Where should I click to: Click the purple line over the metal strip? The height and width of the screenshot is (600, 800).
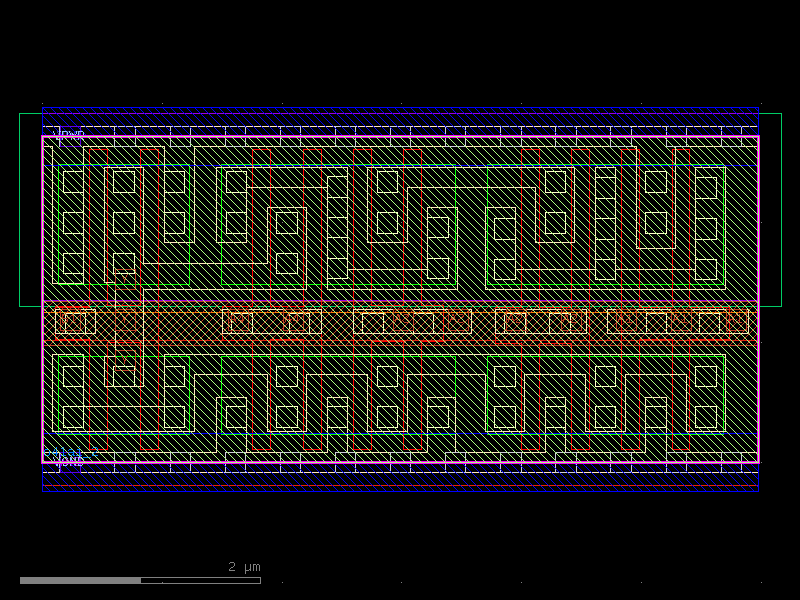tap(400, 303)
